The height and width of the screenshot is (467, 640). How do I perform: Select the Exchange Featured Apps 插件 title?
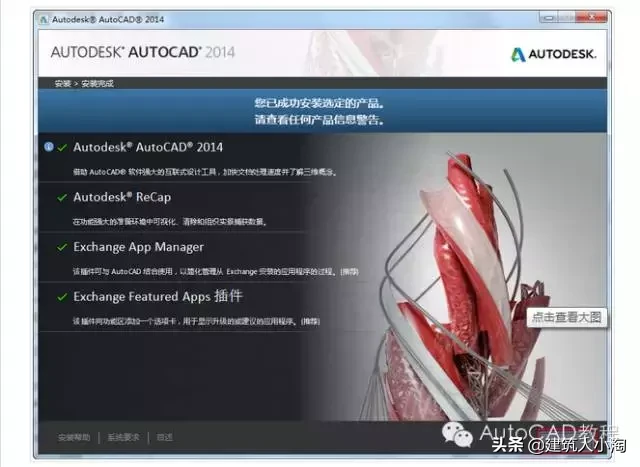pos(158,296)
